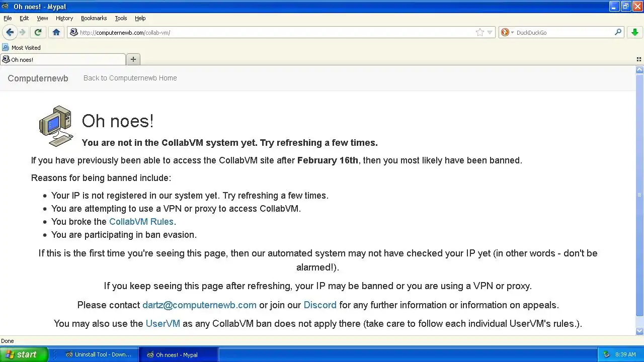Viewport: 644px width, 362px height.
Task: Open the Tools menu
Action: click(x=121, y=18)
